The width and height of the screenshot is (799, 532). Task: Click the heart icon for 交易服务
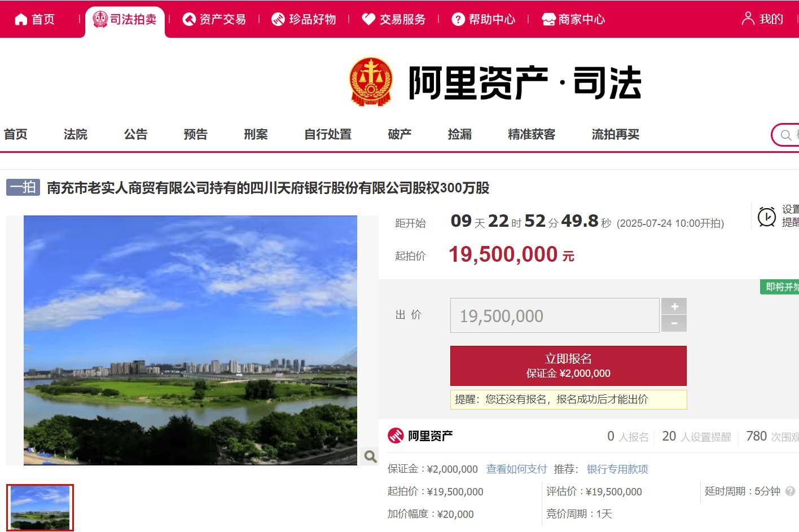click(368, 19)
